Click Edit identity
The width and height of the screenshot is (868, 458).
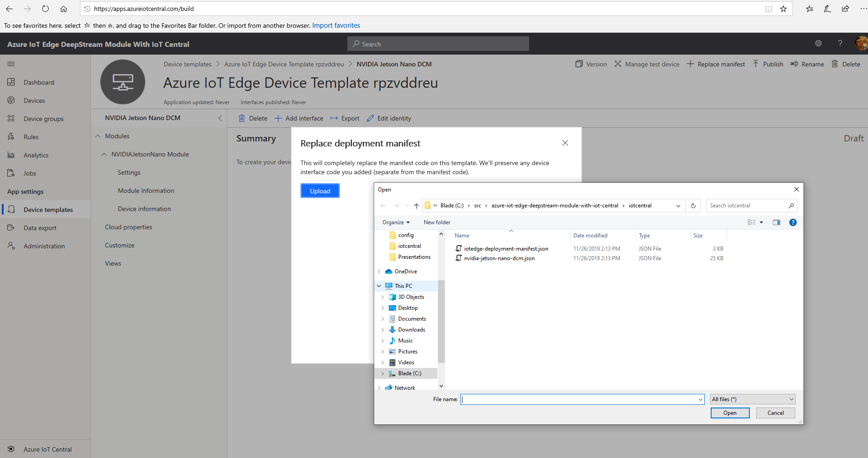click(x=389, y=118)
